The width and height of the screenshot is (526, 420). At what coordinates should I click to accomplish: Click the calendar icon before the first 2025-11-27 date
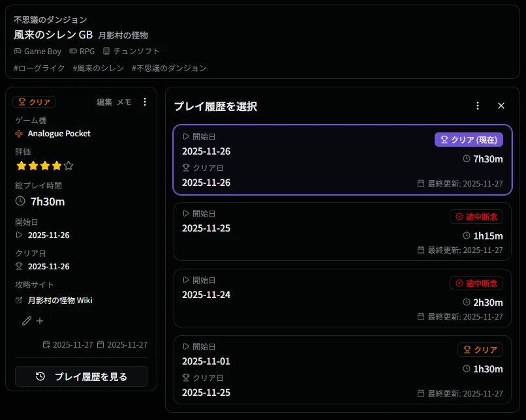pyautogui.click(x=47, y=344)
